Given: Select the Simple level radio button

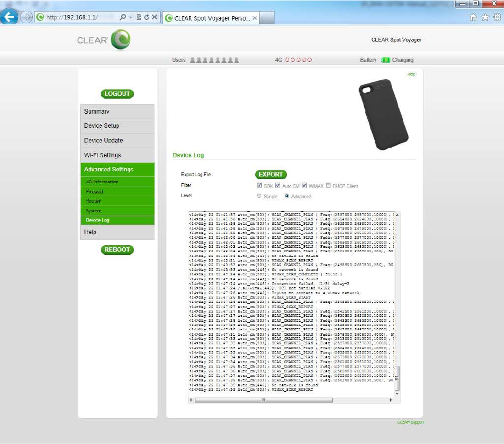Looking at the screenshot, I should pyautogui.click(x=259, y=196).
